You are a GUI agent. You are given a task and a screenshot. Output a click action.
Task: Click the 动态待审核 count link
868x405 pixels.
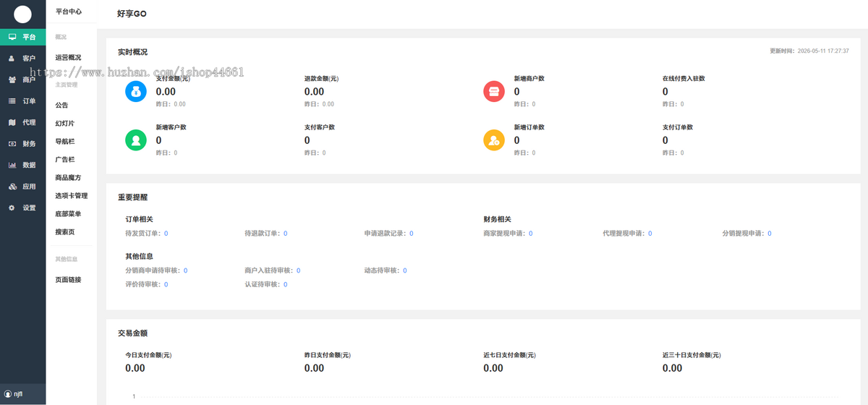pos(404,270)
